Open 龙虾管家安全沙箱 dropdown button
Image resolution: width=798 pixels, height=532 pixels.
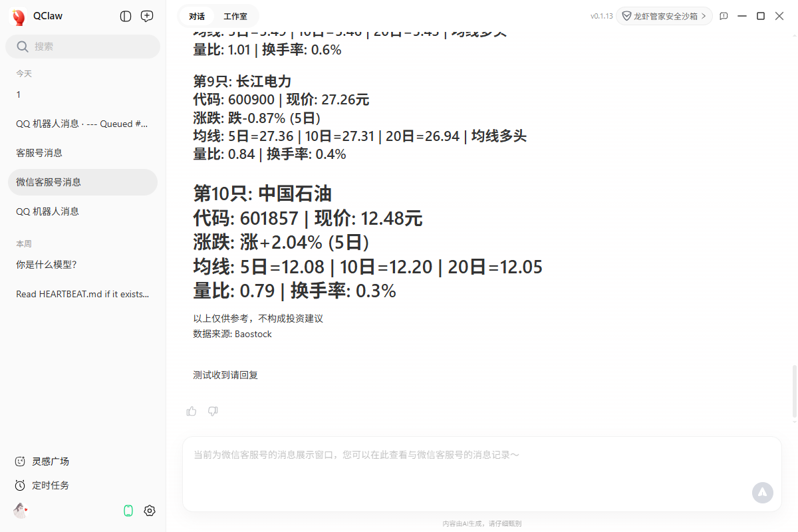664,16
